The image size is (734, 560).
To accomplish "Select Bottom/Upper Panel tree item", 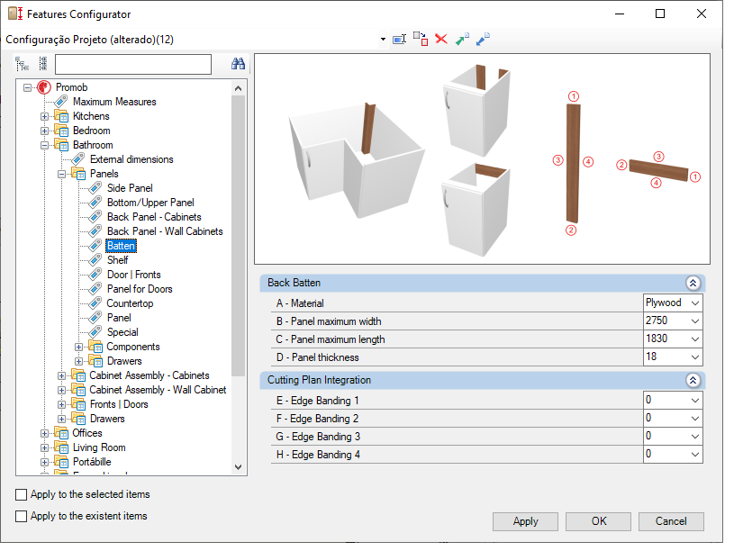I will pos(150,203).
